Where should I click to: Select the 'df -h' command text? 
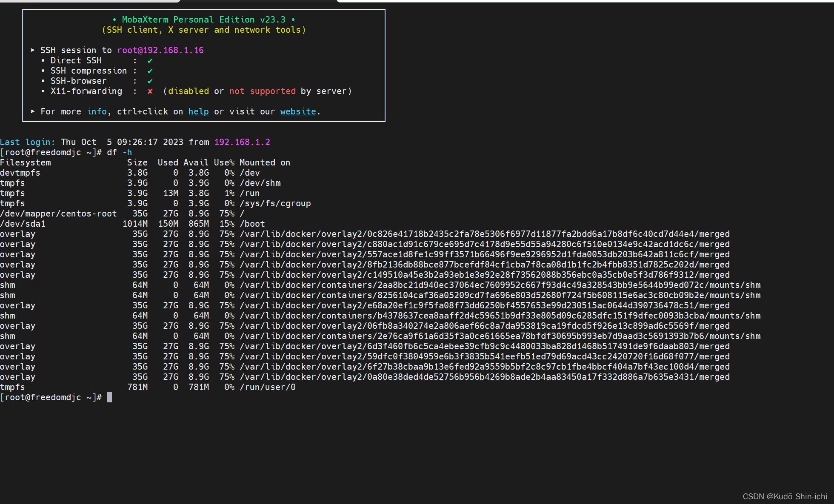(119, 152)
